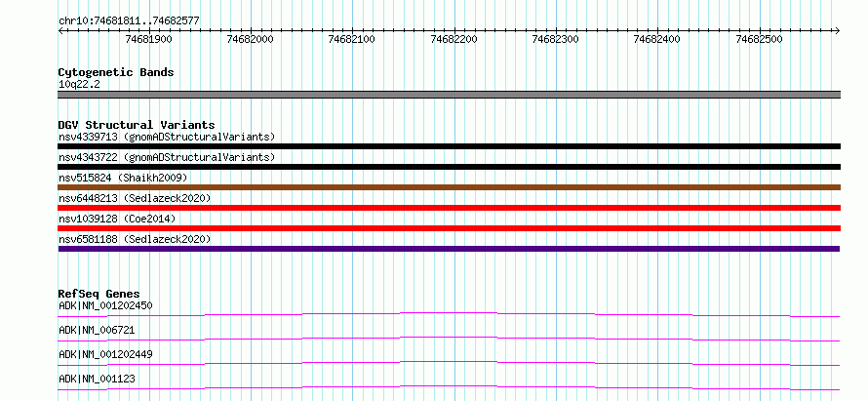Screen dimensions: 868x401
Task: Select the red bar under nsv6448213
Action: pyautogui.click(x=449, y=208)
